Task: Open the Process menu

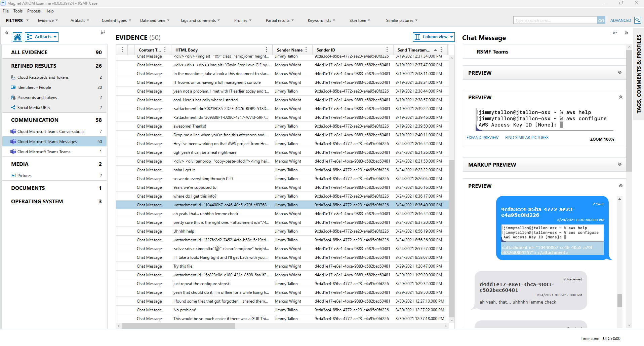Action: (34, 11)
